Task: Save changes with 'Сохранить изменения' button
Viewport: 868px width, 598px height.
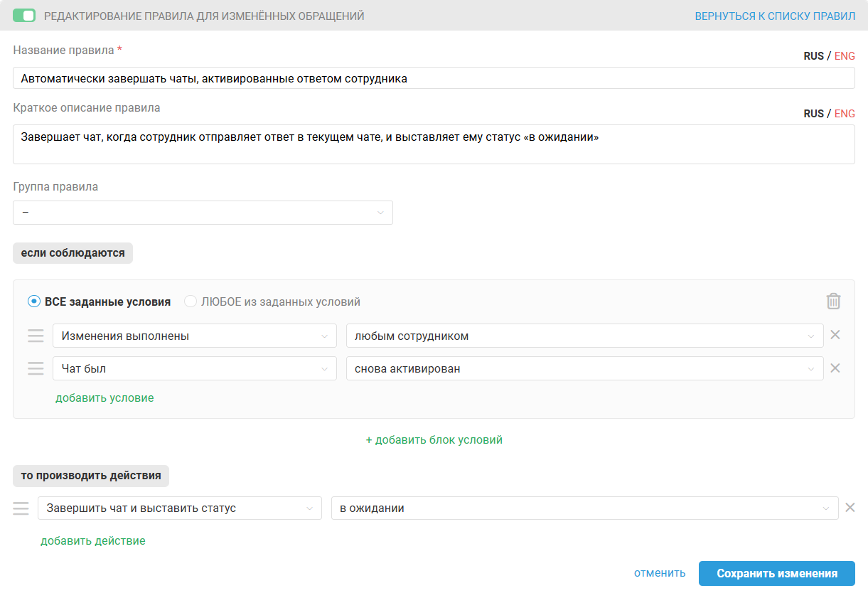Action: click(x=777, y=573)
